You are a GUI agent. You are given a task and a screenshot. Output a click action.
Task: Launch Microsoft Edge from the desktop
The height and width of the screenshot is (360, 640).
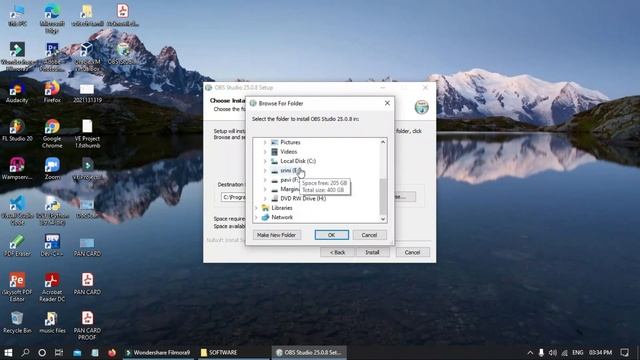pos(52,18)
